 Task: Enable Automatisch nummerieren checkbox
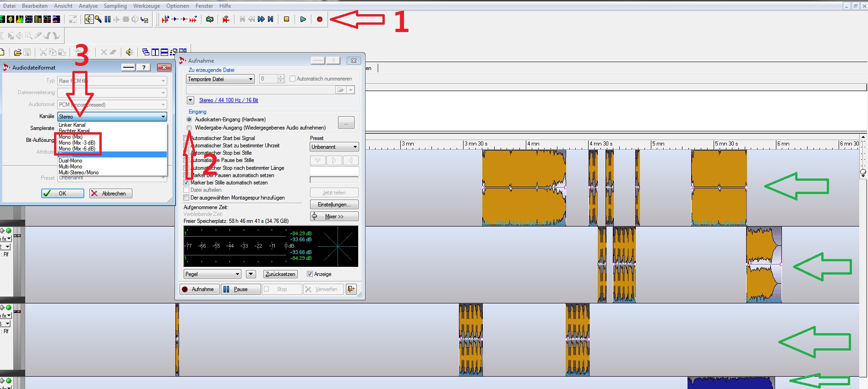click(x=292, y=79)
